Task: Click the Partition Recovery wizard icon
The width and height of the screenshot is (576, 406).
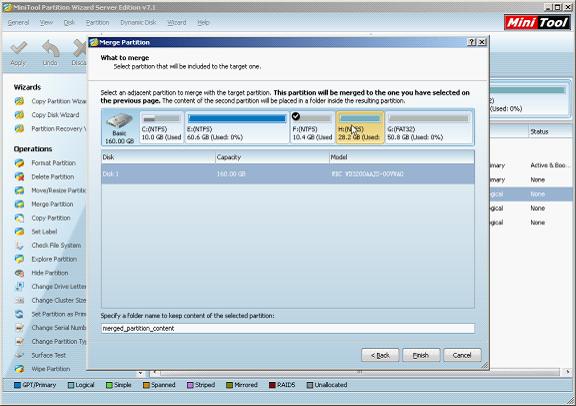Action: (x=19, y=129)
